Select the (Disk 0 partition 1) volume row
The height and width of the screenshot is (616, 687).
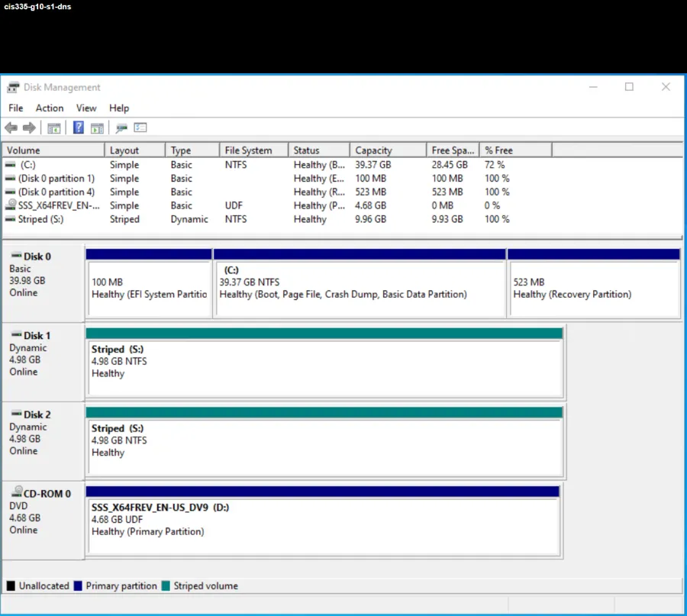click(343, 179)
